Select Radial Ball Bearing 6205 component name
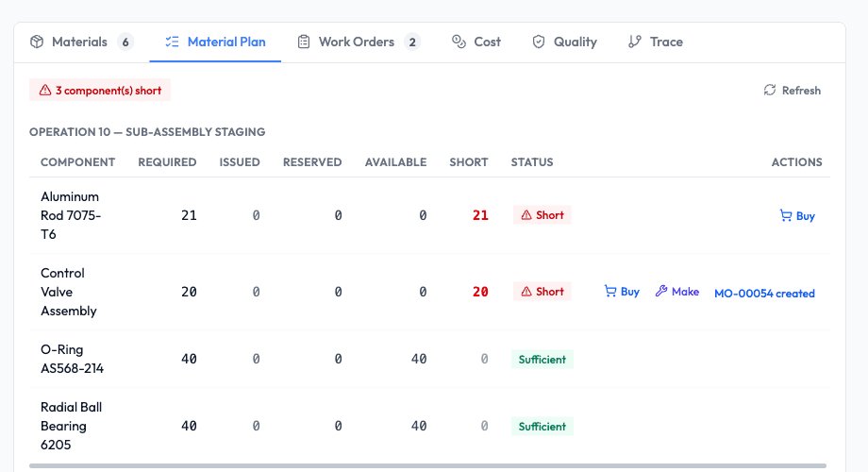The height and width of the screenshot is (472, 868). coord(72,426)
